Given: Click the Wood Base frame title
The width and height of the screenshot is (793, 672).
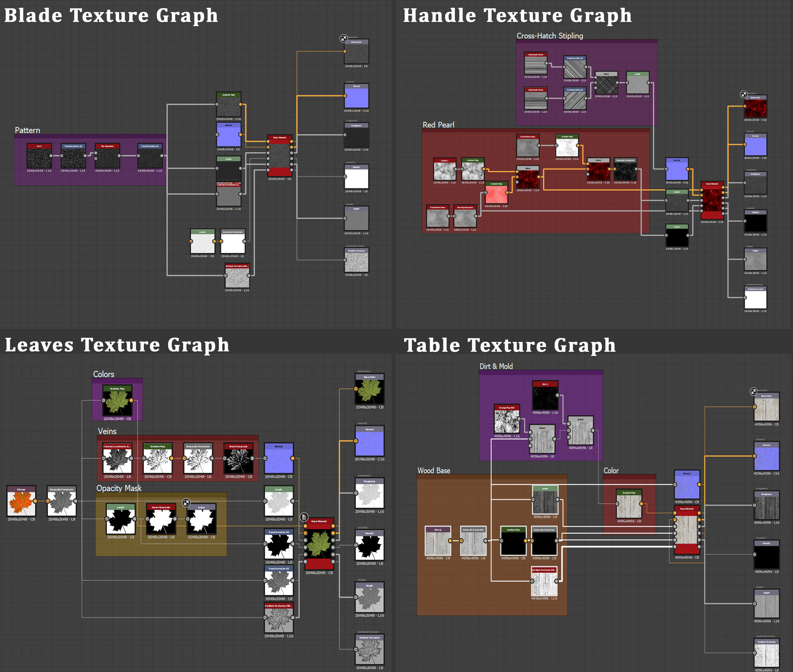Looking at the screenshot, I should [433, 470].
